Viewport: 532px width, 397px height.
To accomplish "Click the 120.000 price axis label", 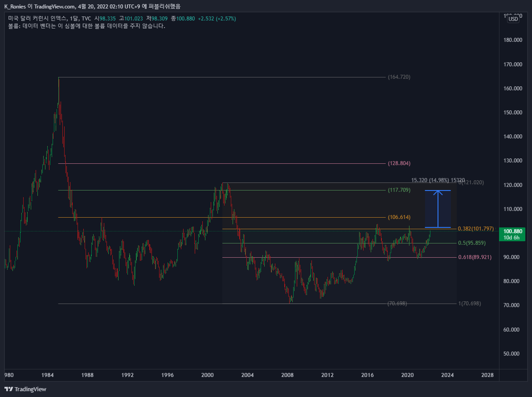I will (513, 185).
